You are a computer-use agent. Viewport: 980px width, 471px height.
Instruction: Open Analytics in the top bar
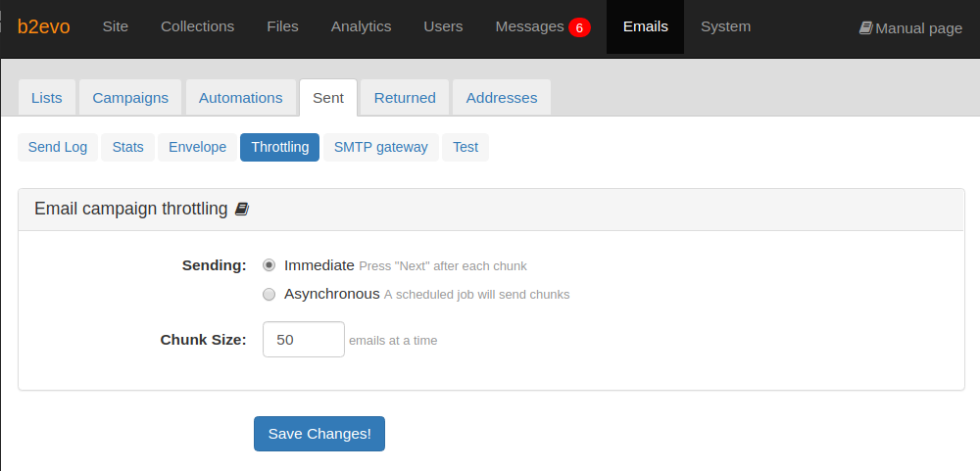click(362, 26)
